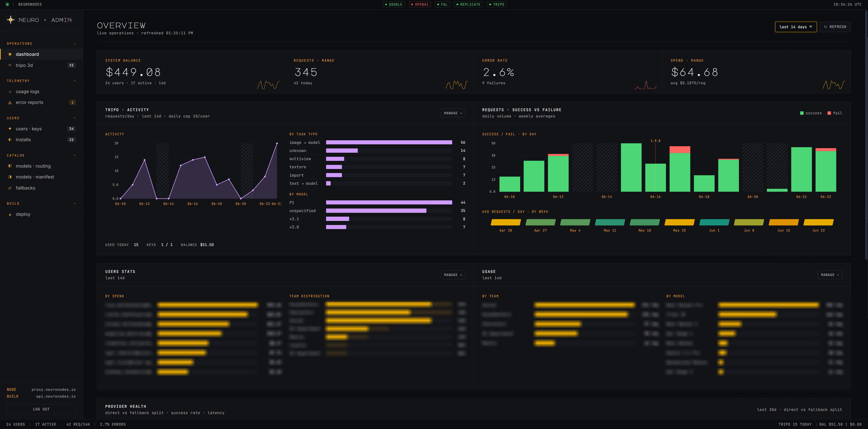The width and height of the screenshot is (868, 429).
Task: Click MANAGE in Tripo Activity panel
Action: 453,113
